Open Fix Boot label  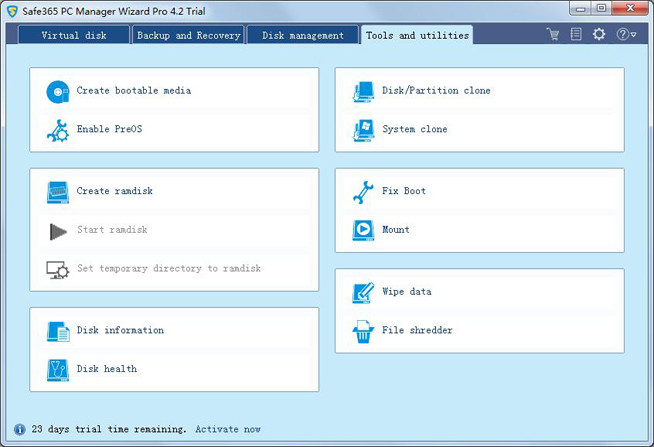coord(404,191)
